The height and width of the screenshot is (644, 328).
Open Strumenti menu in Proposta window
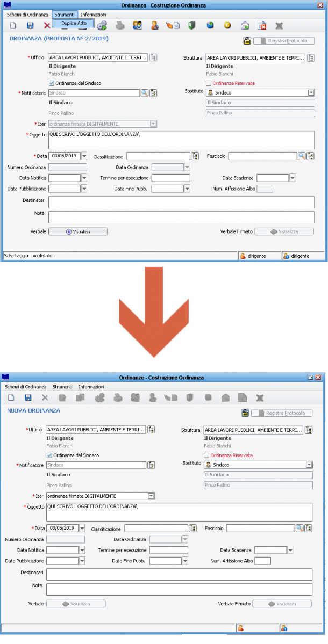[65, 15]
